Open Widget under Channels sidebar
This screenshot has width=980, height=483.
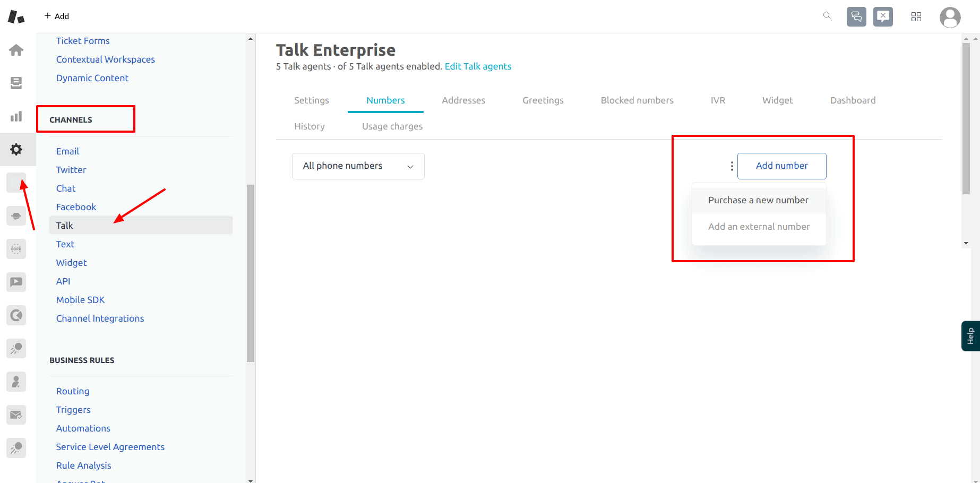pos(72,263)
